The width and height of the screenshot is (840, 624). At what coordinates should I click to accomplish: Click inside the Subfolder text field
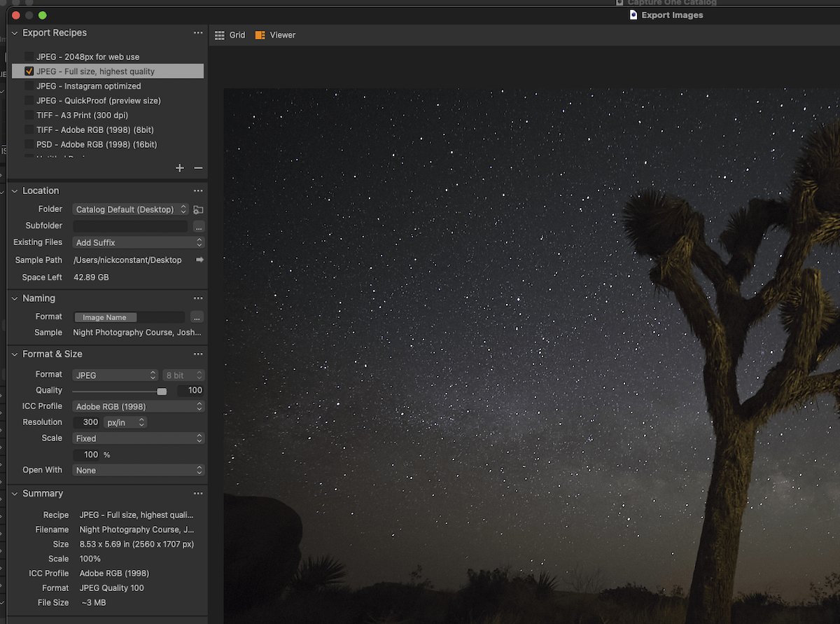[130, 226]
